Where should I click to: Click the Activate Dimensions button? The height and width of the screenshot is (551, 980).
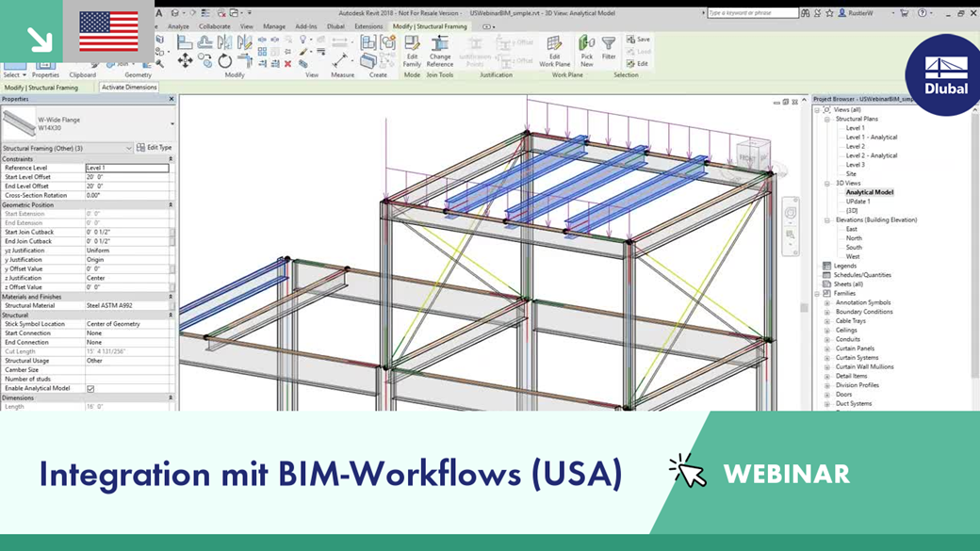click(x=129, y=88)
